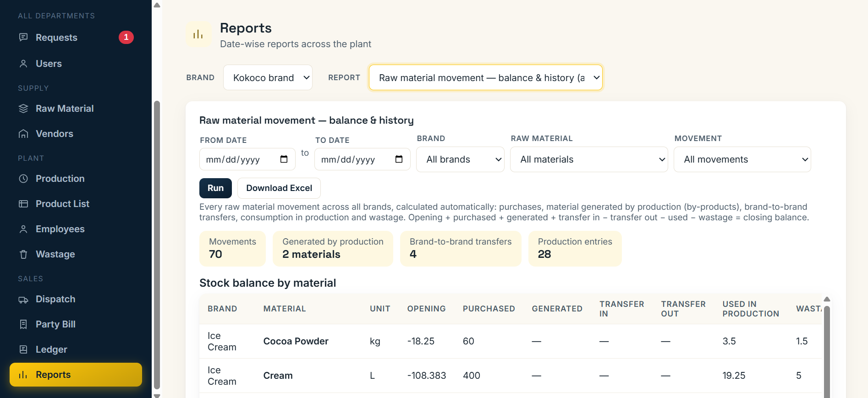
Task: Open Raw Material section
Action: pyautogui.click(x=76, y=109)
